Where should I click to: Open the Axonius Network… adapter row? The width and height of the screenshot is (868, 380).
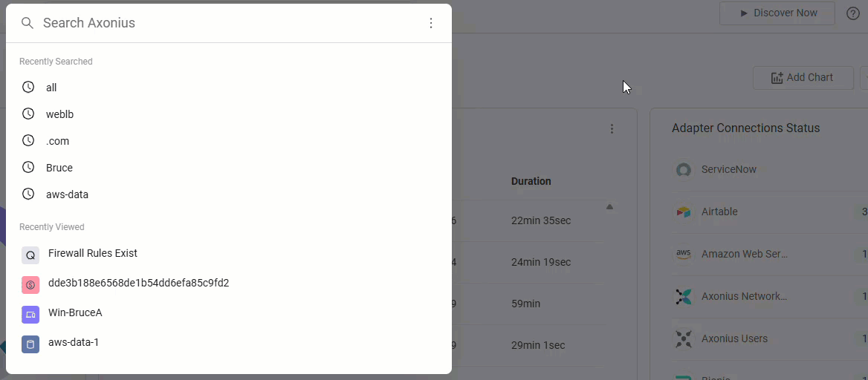click(770, 296)
